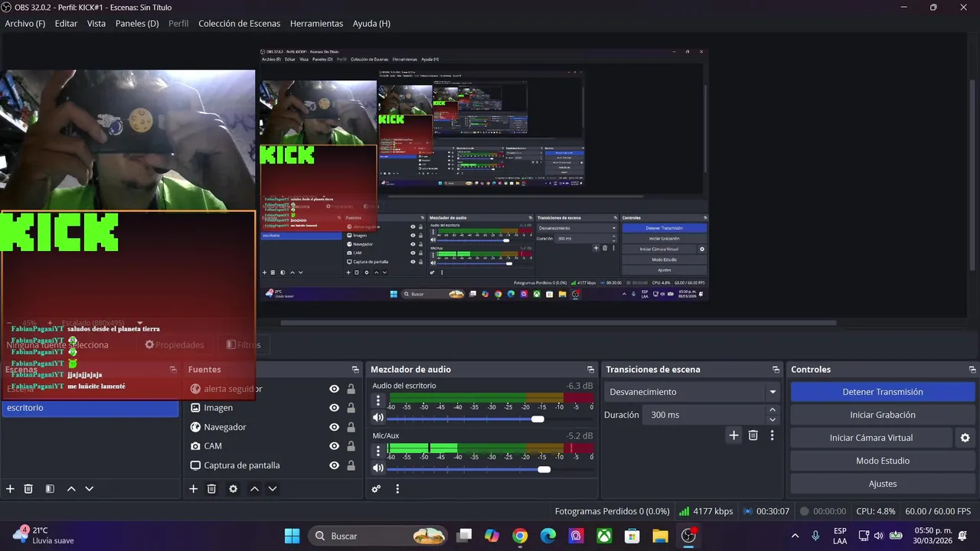Move scene down in Escenas toolbar
The width and height of the screenshot is (980, 551).
89,489
